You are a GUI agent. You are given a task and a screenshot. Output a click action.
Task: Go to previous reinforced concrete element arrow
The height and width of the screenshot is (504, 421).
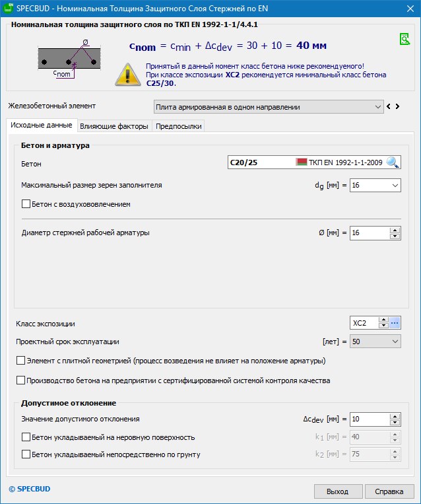[389, 106]
